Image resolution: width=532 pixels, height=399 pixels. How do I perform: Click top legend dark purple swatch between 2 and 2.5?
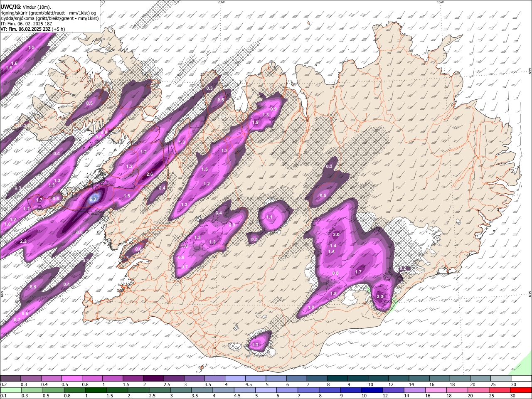[153, 378]
